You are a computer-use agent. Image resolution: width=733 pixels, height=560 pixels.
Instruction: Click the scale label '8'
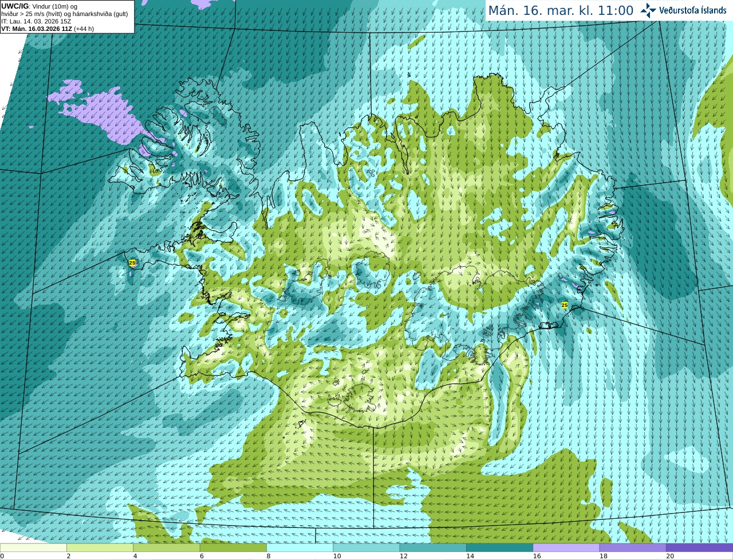point(269,556)
